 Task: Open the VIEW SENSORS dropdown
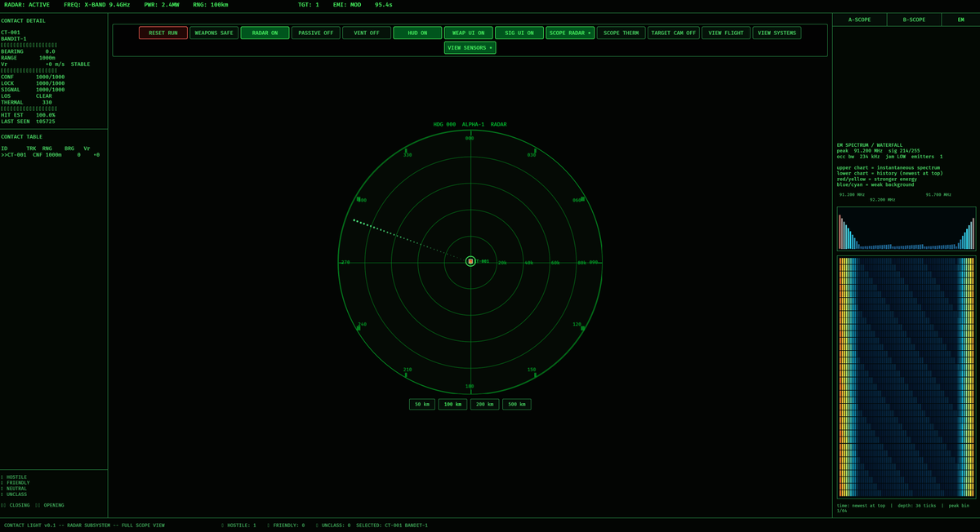tap(470, 48)
